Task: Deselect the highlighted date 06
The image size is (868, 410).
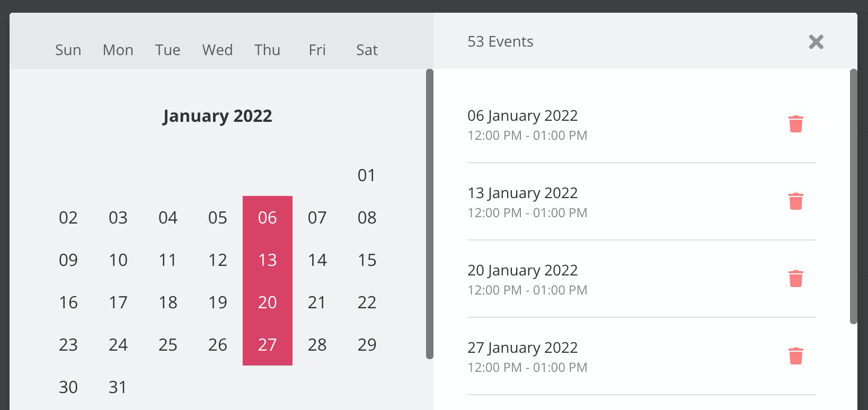Action: 268,218
